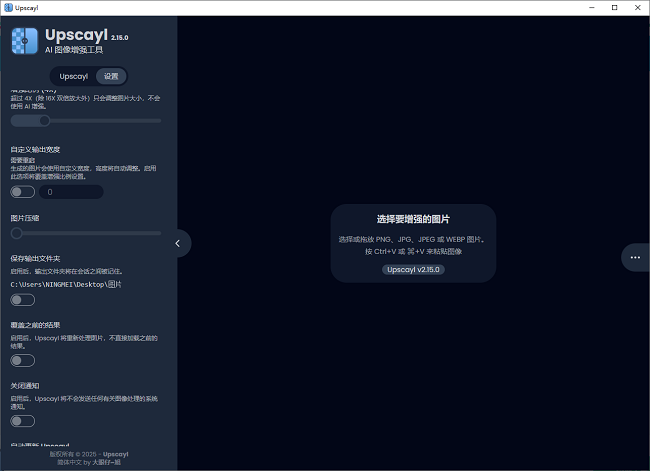Toggle the 关闭通知 switch
The width and height of the screenshot is (650, 471).
[23, 421]
